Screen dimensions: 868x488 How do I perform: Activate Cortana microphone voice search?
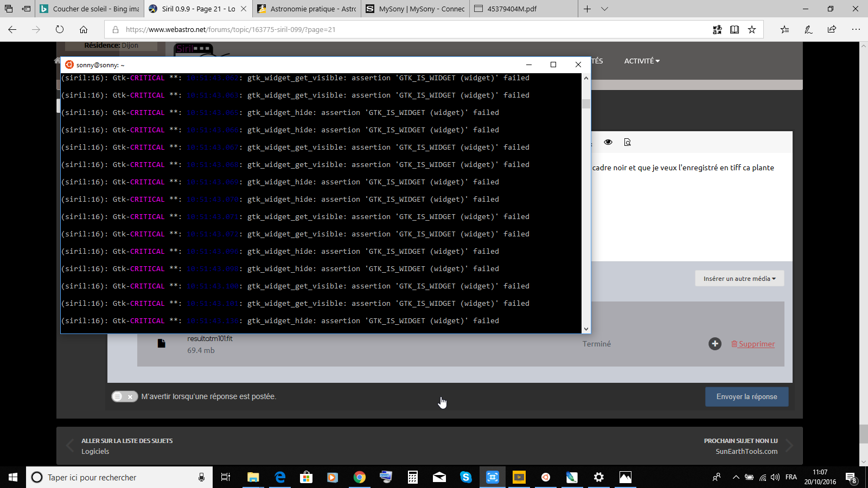[201, 477]
